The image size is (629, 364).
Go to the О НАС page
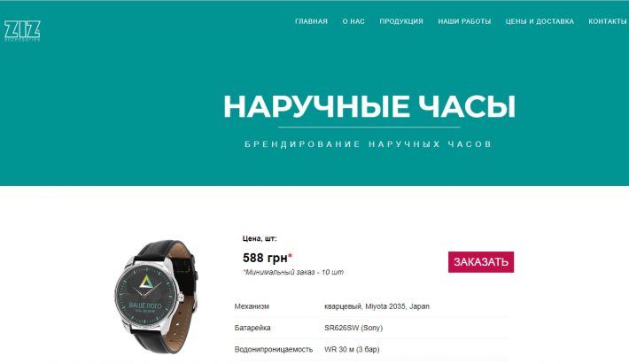tap(353, 21)
